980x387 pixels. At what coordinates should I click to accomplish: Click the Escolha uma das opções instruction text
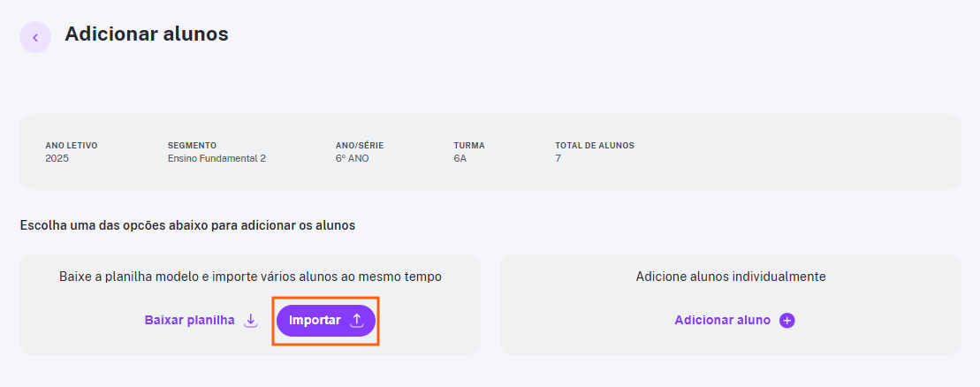[187, 225]
